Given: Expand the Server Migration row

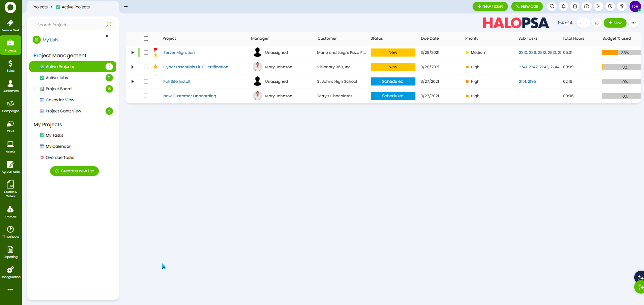Looking at the screenshot, I should [132, 53].
